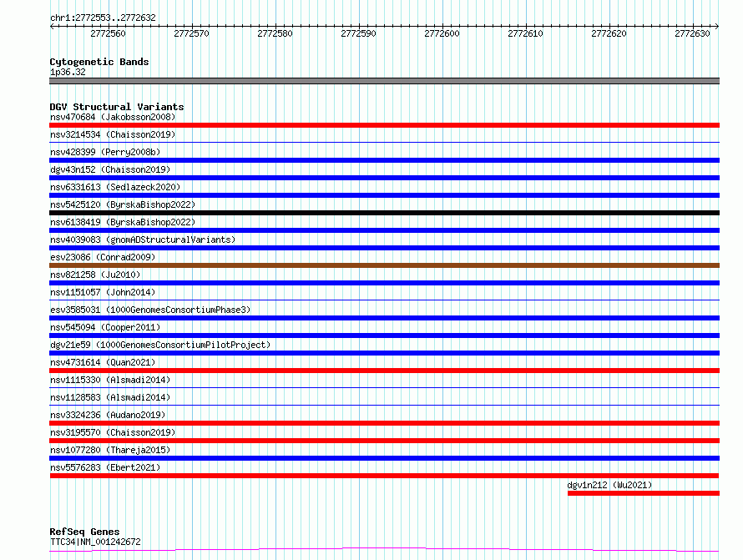
Task: Click nsv4731614 (Quan2021) label
Action: [x=103, y=362]
